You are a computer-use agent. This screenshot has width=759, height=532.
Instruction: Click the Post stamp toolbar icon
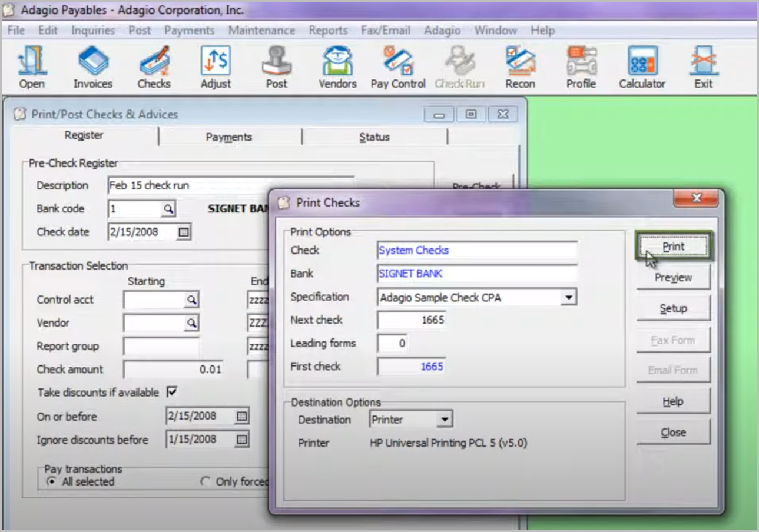(x=276, y=68)
